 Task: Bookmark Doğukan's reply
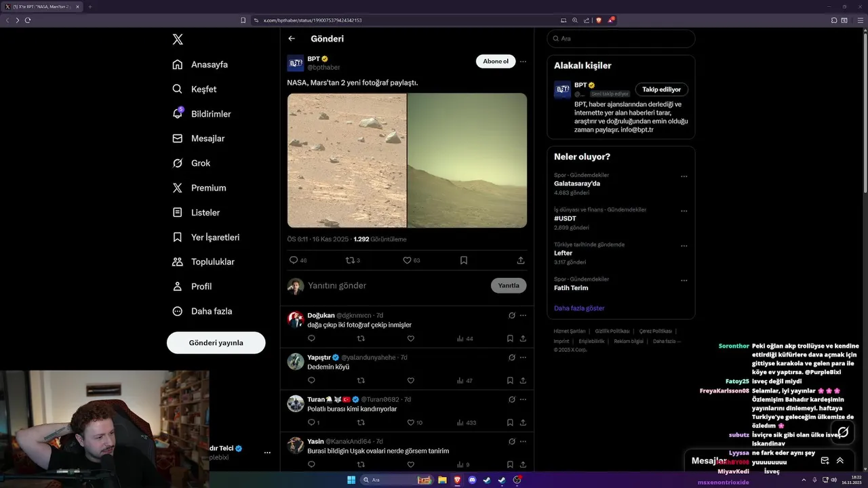[510, 338]
